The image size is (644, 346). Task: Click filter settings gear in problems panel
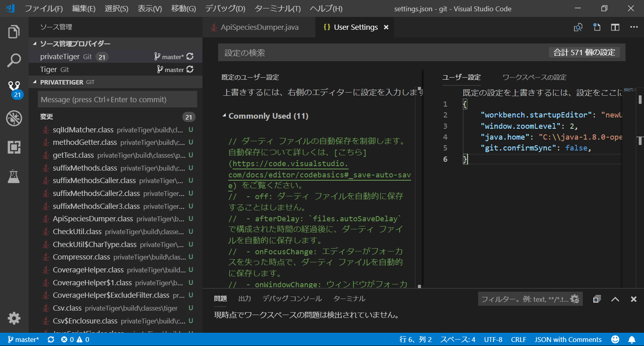coord(575,299)
